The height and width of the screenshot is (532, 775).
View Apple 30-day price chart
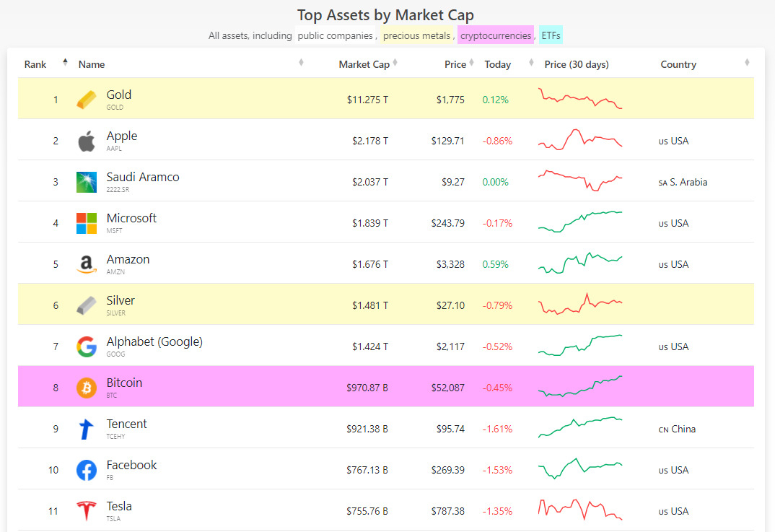[580, 139]
